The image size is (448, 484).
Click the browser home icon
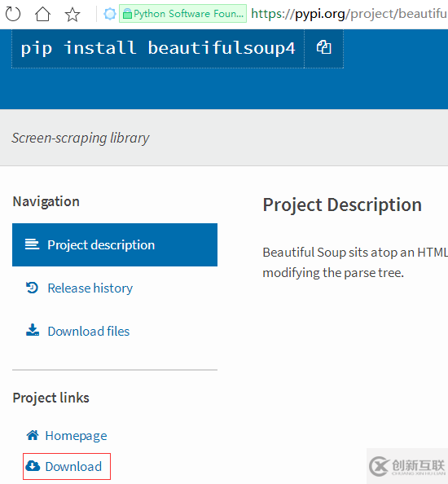(42, 14)
